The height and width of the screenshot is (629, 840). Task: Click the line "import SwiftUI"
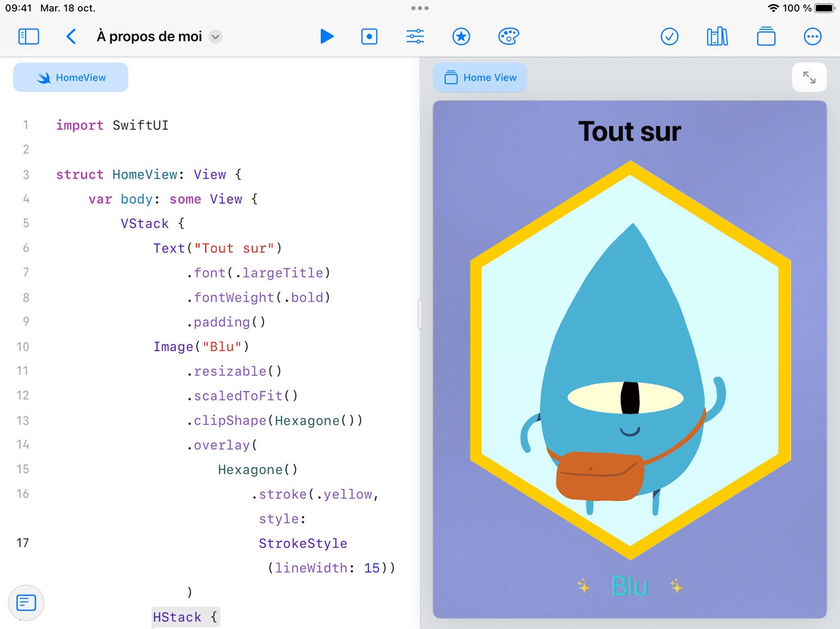[x=112, y=125]
